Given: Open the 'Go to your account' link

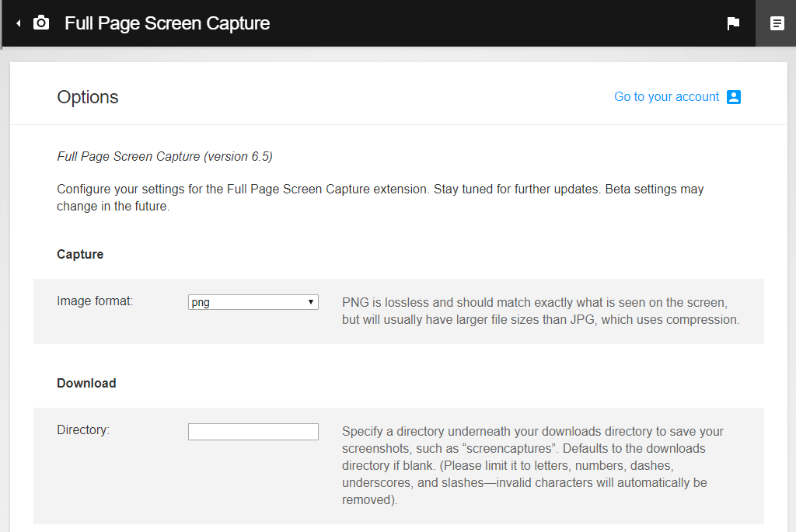Looking at the screenshot, I should 666,97.
